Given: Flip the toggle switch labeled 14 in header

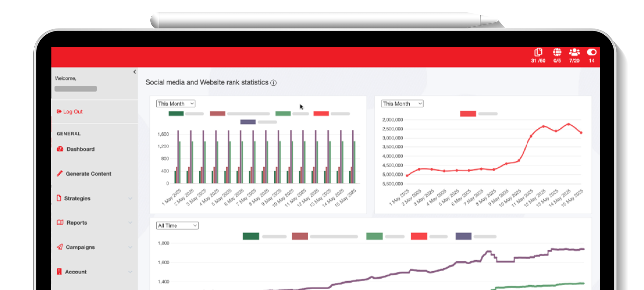Looking at the screenshot, I should point(591,52).
